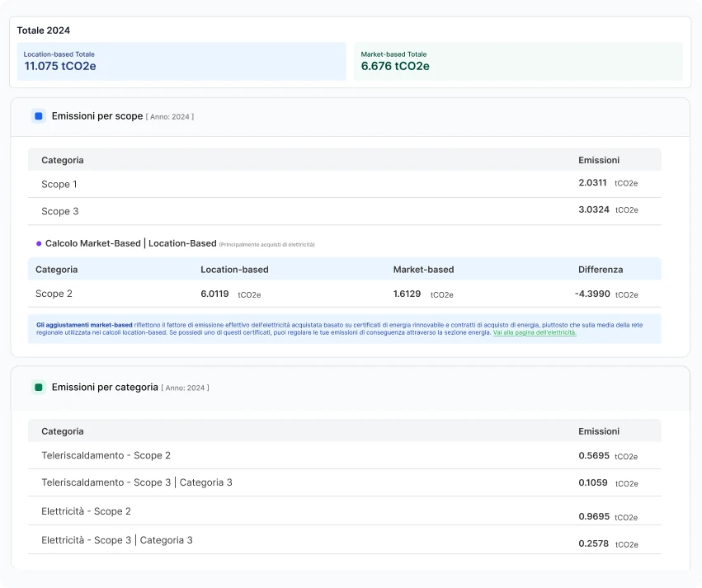Screen dimensions: 702x588
Task: Click the Totale 2024 heading
Action: 44,30
